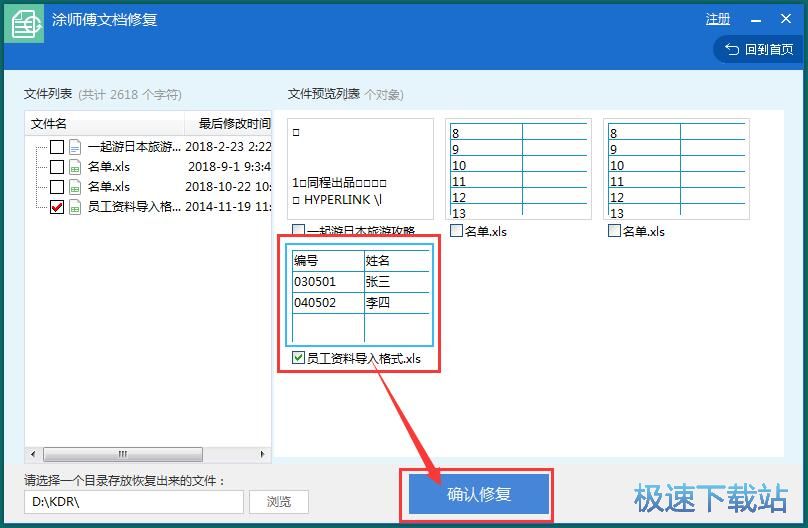Click the spreadsheet icon of 名单.xls 2018-9-1 row
Screen dimensions: 808x528
point(75,167)
